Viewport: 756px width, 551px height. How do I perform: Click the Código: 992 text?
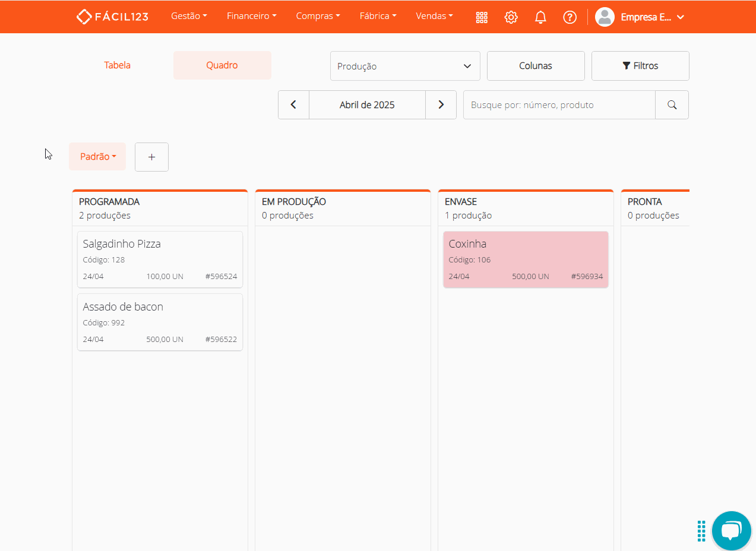point(104,323)
